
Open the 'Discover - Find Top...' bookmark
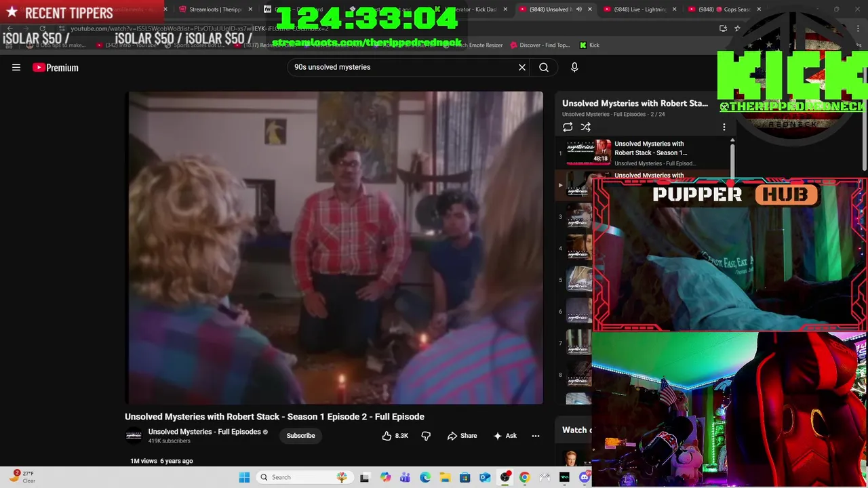click(539, 45)
